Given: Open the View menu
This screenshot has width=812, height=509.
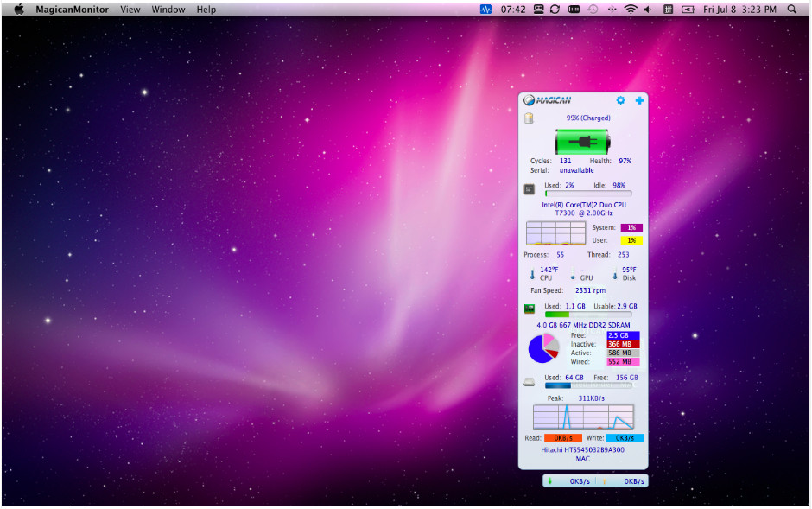Looking at the screenshot, I should (x=130, y=10).
